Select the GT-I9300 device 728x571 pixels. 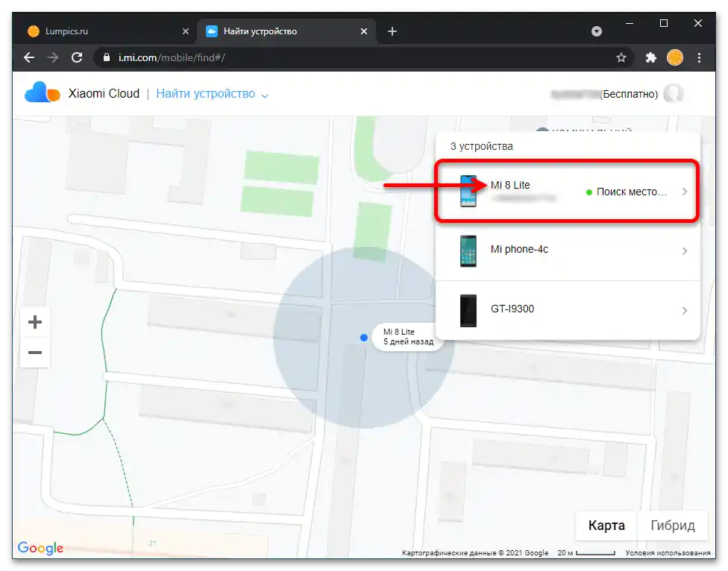[x=568, y=310]
